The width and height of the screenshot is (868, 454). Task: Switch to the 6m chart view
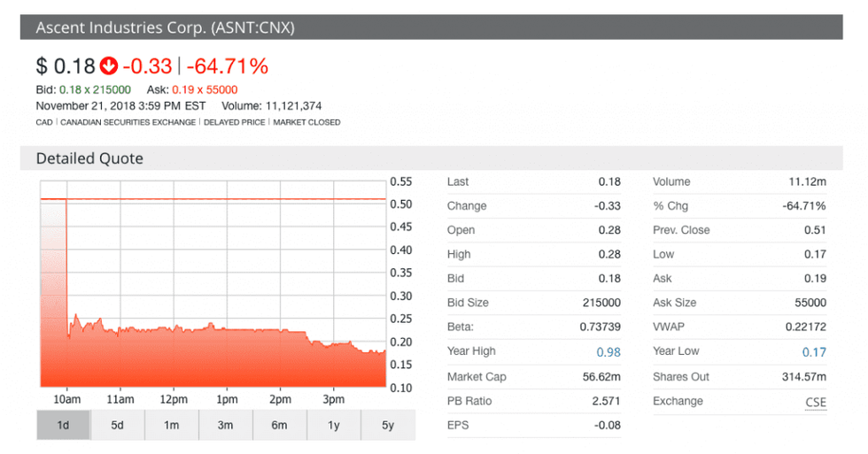click(279, 425)
